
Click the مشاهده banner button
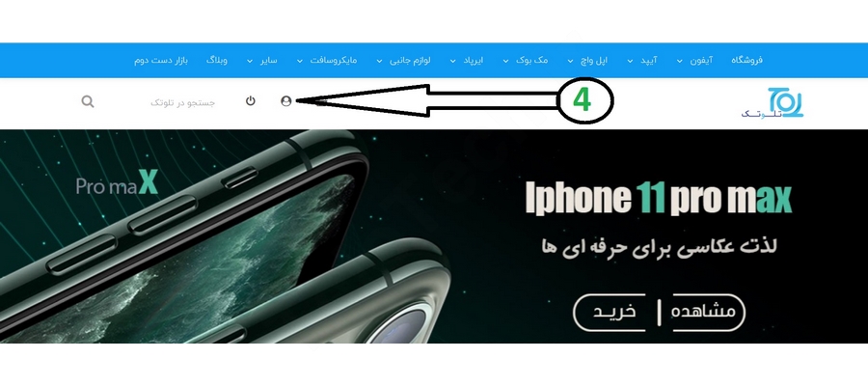pyautogui.click(x=703, y=313)
